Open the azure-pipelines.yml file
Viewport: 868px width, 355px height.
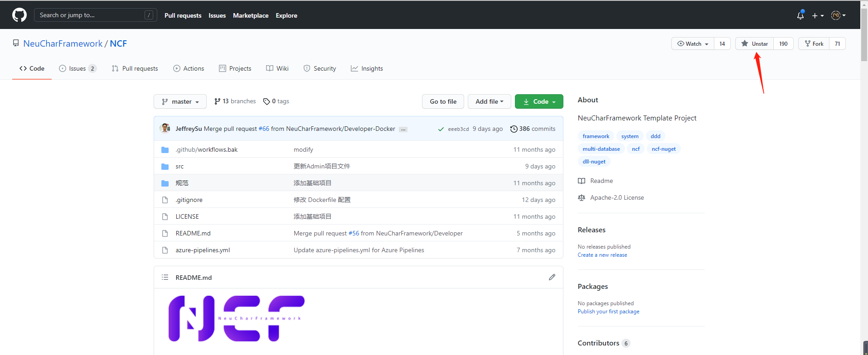point(203,250)
